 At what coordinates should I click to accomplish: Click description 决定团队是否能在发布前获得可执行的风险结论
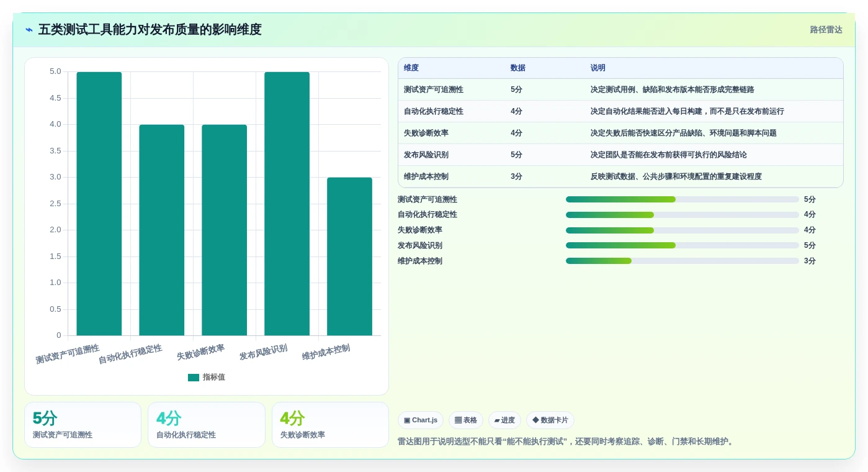(669, 155)
